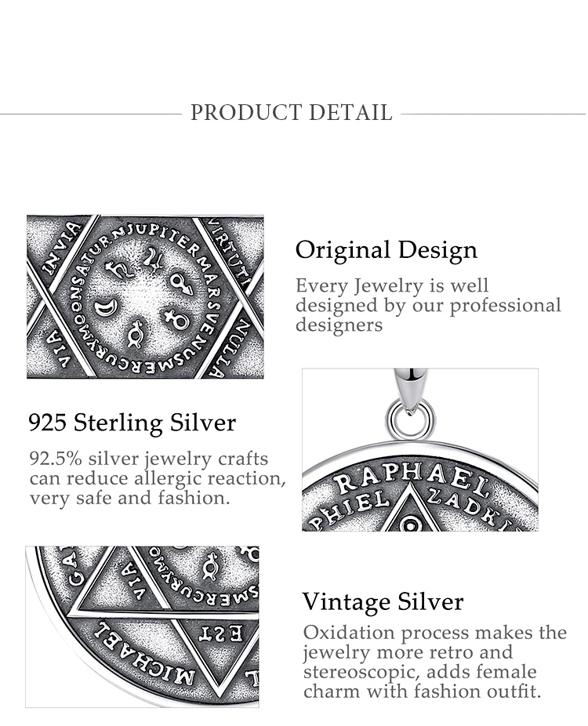
Task: Open the bottom hexagram closeup image
Action: [142, 626]
